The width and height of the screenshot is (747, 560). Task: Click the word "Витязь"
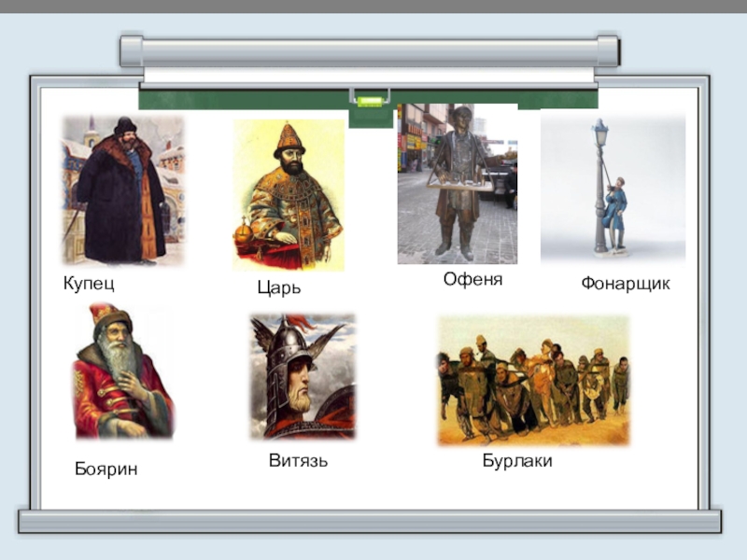(298, 460)
